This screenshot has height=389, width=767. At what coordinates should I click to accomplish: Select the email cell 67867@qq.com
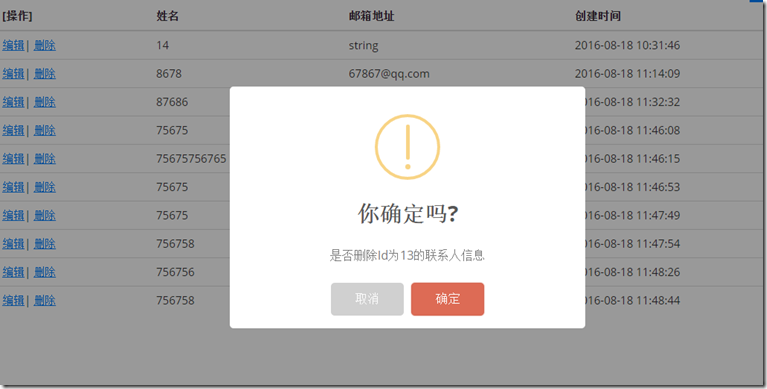tap(389, 74)
